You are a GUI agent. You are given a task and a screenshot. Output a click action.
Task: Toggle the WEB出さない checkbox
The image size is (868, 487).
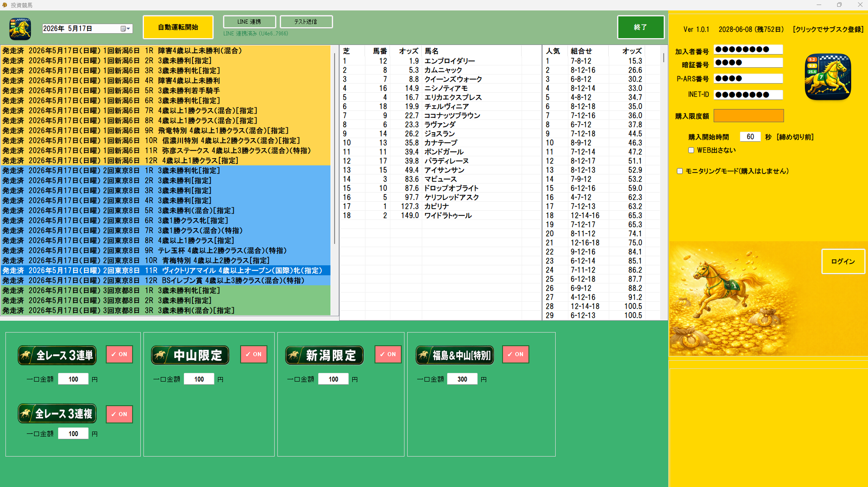pyautogui.click(x=691, y=150)
